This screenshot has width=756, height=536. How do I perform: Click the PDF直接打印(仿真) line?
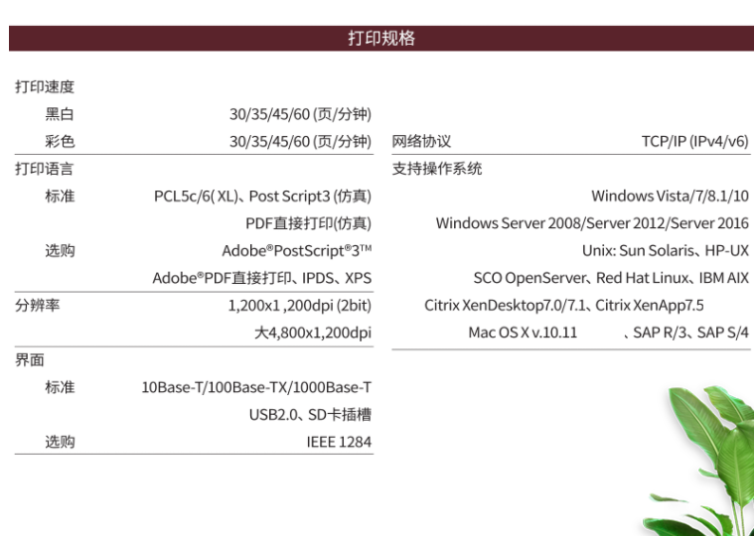point(308,223)
